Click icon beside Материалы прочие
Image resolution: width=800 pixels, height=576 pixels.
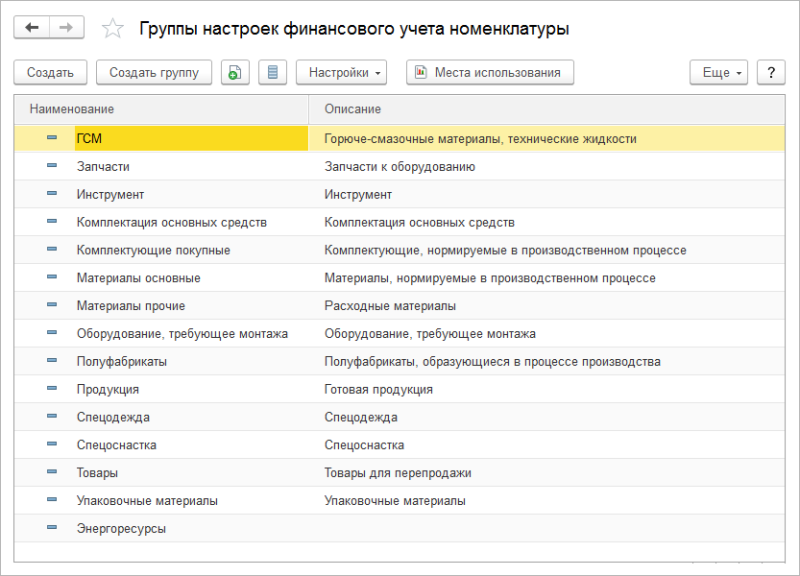(x=52, y=305)
